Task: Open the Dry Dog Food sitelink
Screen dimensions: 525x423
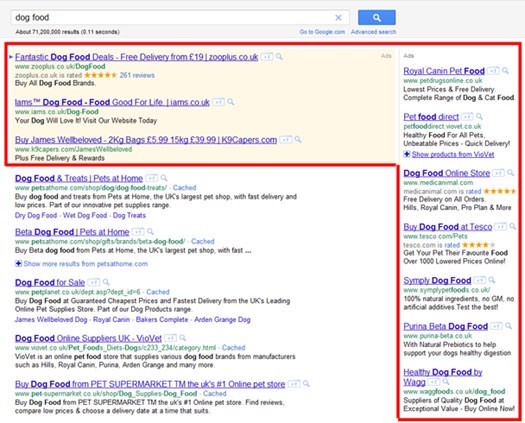Action: tap(36, 215)
